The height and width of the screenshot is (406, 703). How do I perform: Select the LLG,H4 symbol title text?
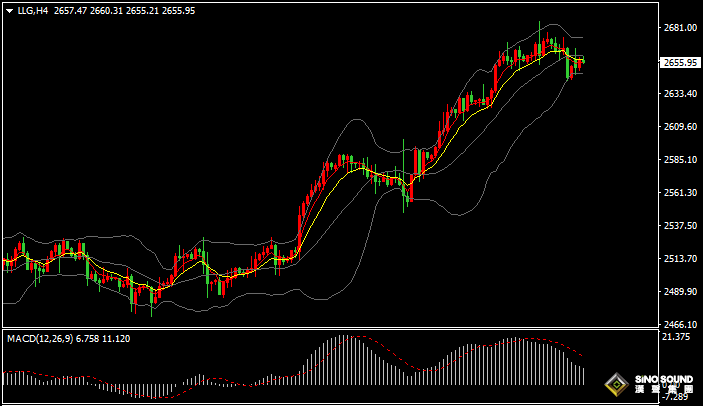[33, 11]
